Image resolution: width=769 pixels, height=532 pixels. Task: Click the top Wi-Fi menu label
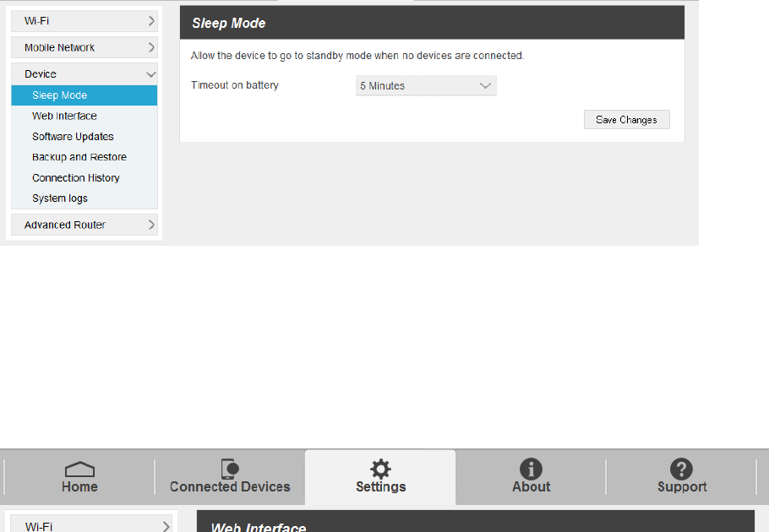(x=37, y=21)
